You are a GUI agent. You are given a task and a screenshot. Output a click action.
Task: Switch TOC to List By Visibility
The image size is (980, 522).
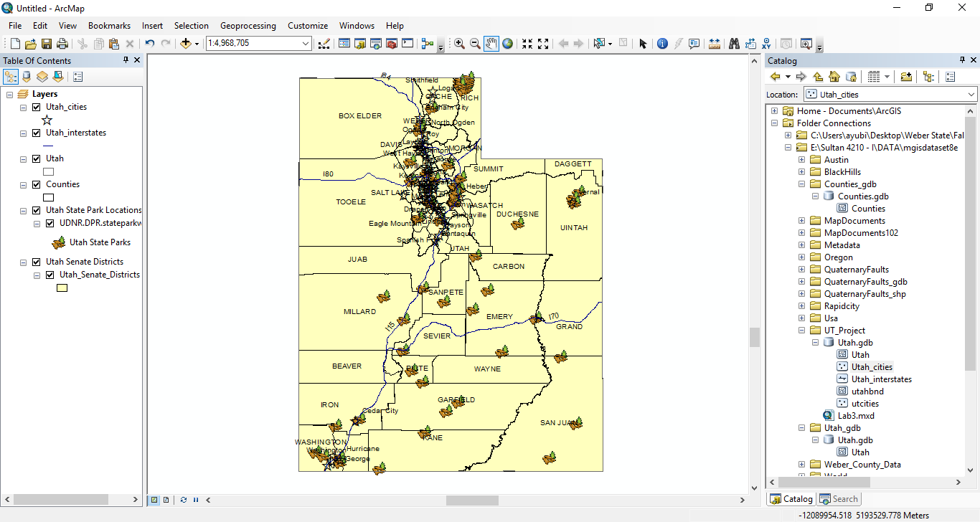[x=42, y=77]
